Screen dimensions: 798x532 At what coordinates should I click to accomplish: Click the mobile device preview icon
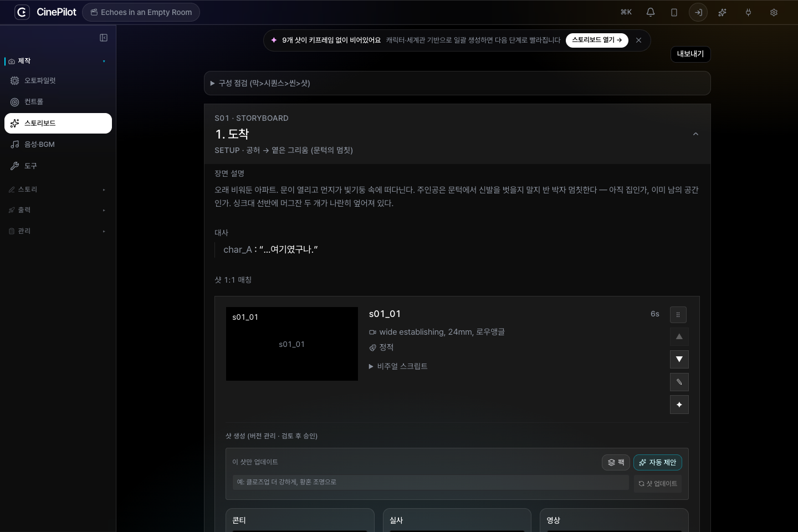pos(674,12)
